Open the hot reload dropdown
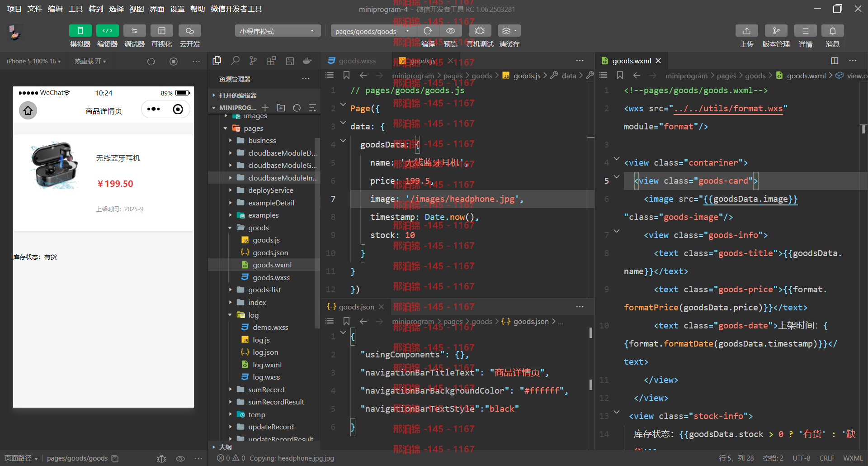868x466 pixels. pyautogui.click(x=90, y=61)
